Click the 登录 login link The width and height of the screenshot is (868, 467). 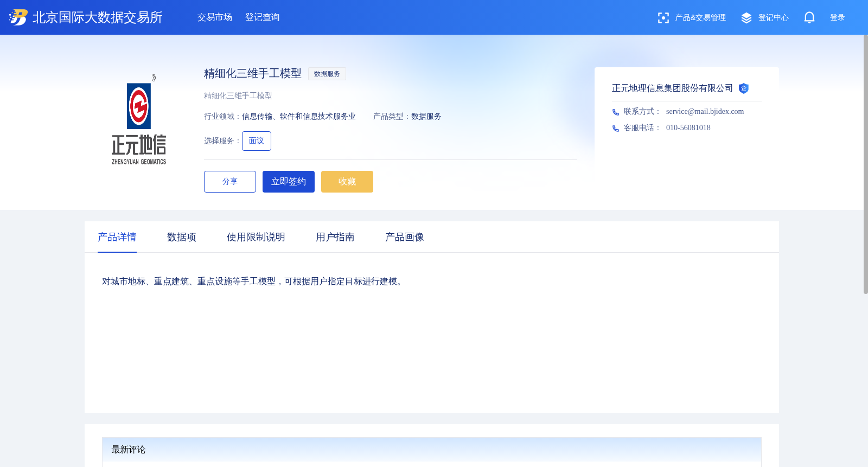coord(838,18)
